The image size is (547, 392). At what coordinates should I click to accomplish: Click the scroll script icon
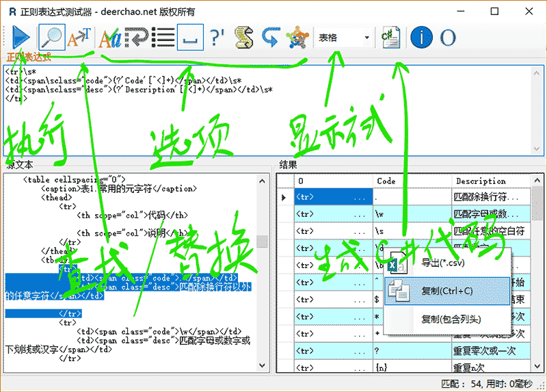(244, 38)
